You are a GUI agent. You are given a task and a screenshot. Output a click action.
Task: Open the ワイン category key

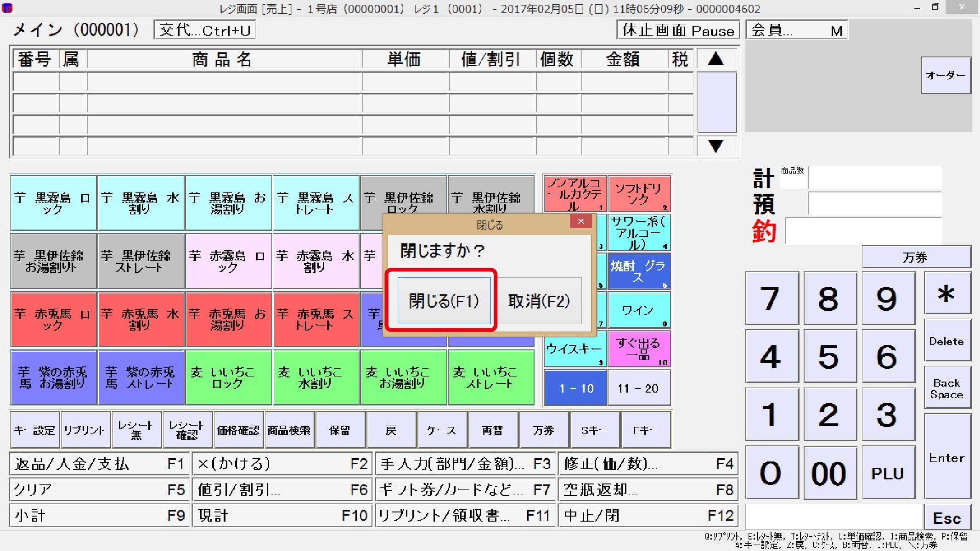(639, 310)
